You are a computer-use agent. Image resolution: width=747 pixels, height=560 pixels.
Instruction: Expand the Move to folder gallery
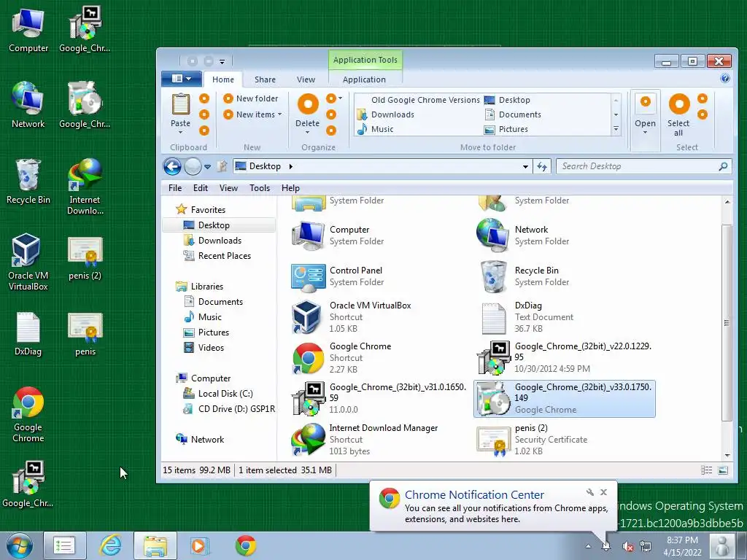pos(616,129)
